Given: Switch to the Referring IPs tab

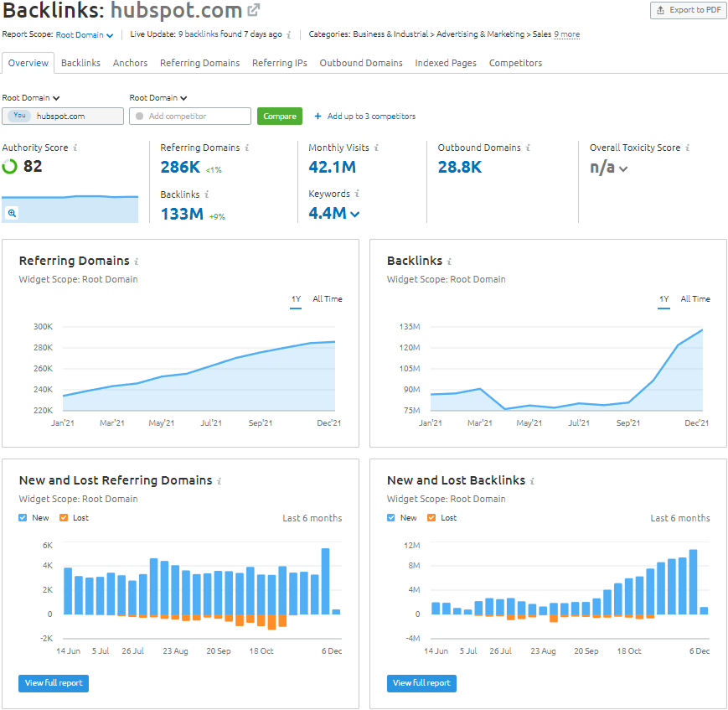Looking at the screenshot, I should click(280, 63).
